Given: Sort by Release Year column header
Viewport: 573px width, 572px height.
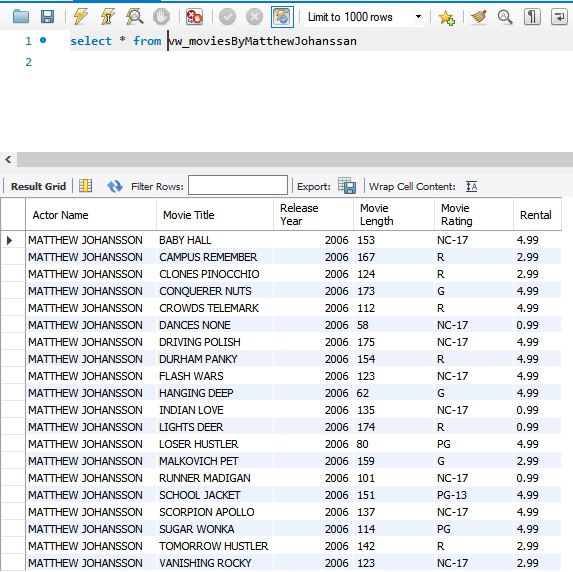Looking at the screenshot, I should [x=314, y=215].
